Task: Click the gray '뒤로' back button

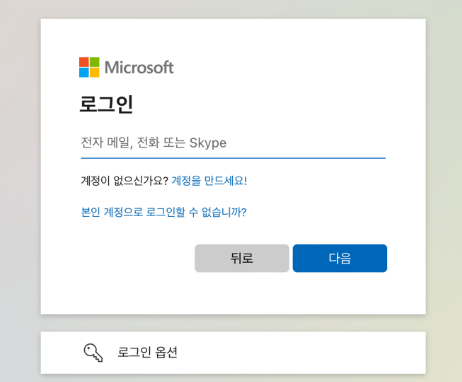Action: 242,258
